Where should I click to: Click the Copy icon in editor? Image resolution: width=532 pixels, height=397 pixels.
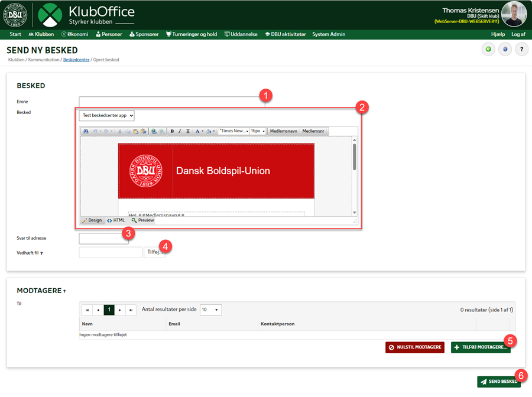[128, 131]
